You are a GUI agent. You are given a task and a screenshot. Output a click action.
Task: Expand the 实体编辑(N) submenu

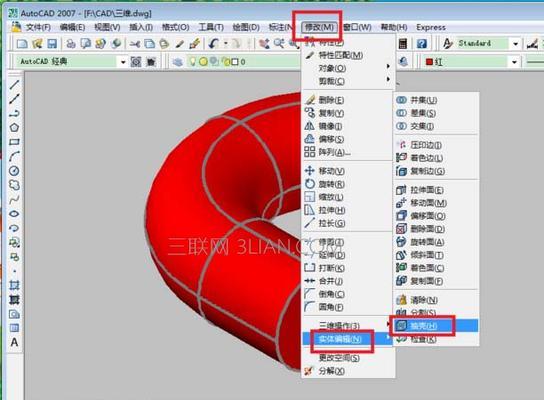pyautogui.click(x=348, y=339)
